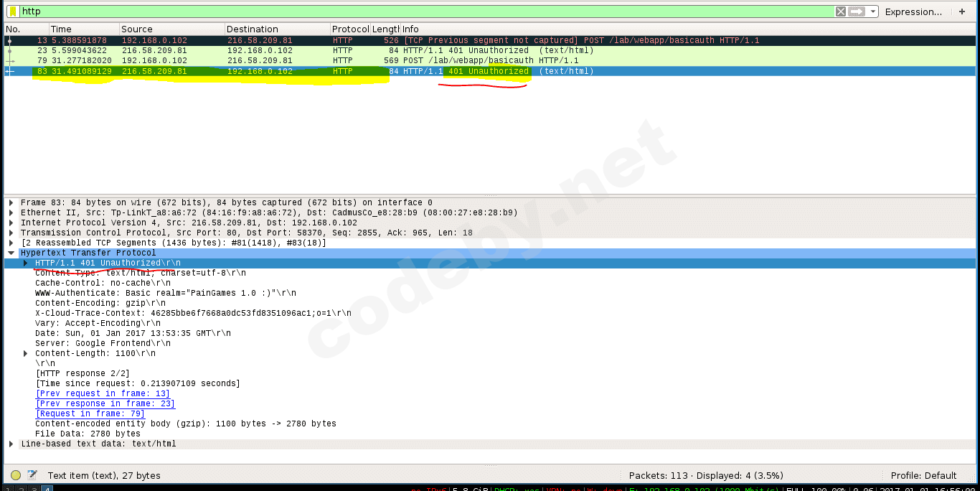Focus the http display filter field
Image resolution: width=980 pixels, height=491 pixels.
[x=426, y=11]
